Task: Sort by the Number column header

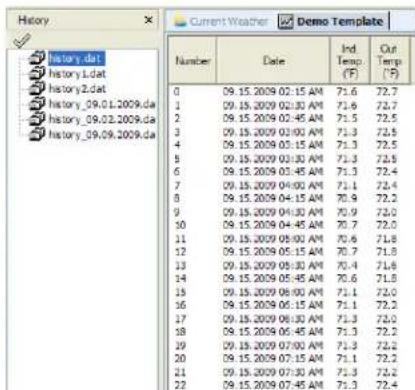Action: (x=193, y=60)
